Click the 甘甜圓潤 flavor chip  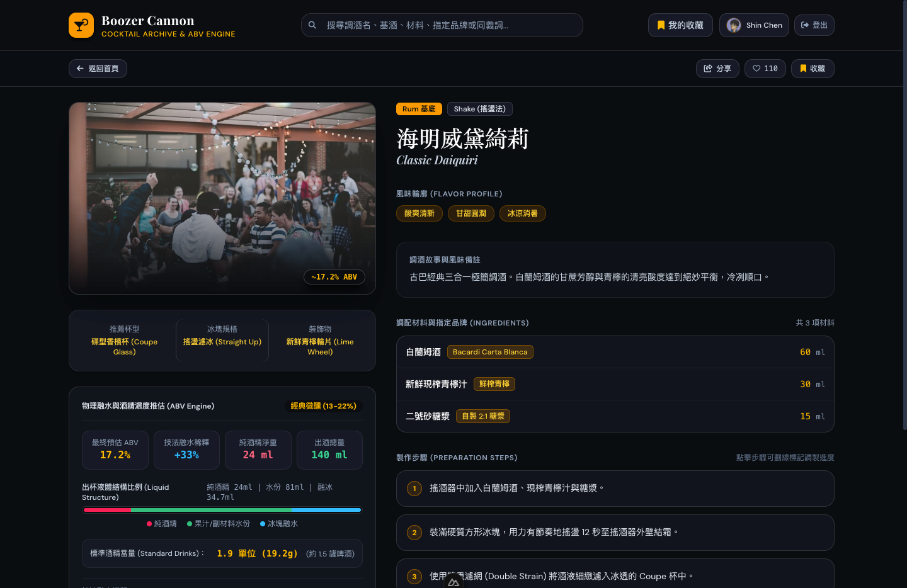(x=471, y=213)
